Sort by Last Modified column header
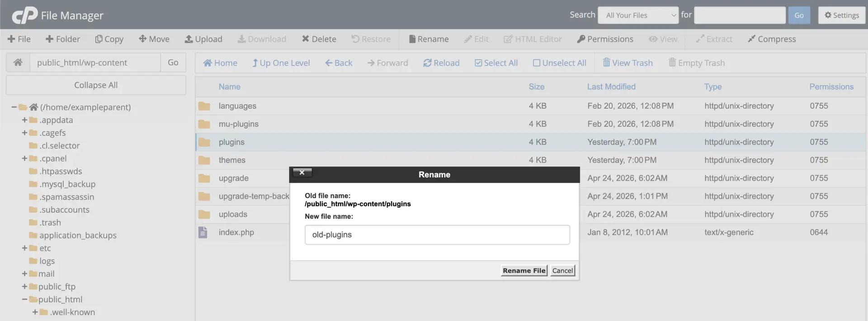This screenshot has width=868, height=321. point(611,86)
